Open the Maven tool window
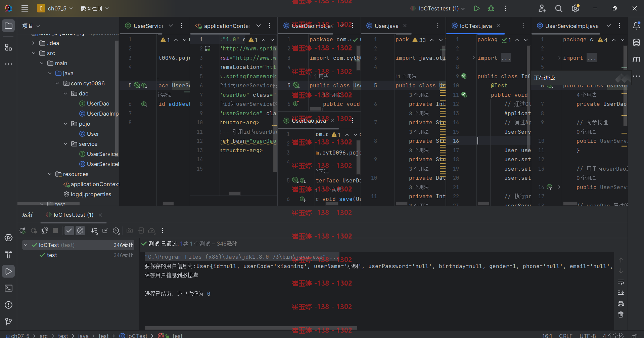The image size is (644, 338). tap(636, 59)
